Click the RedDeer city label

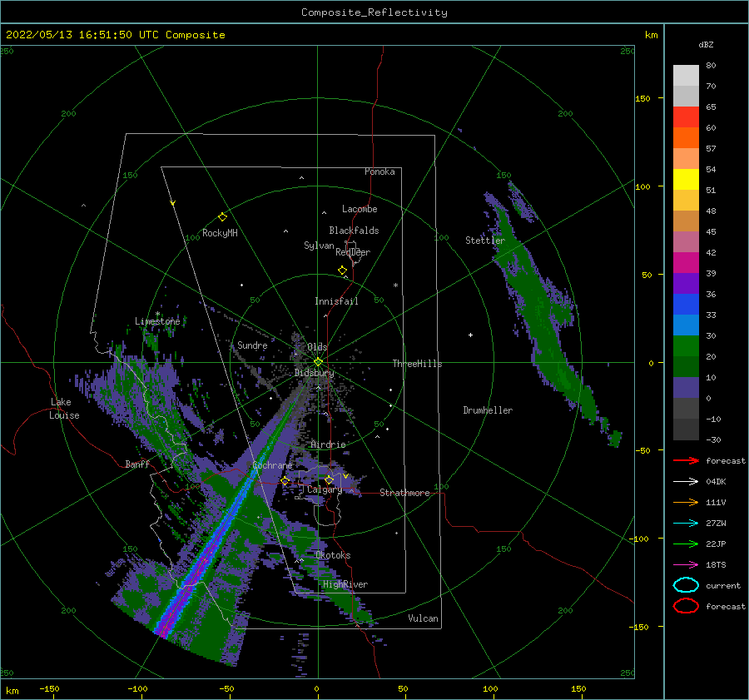pos(353,252)
